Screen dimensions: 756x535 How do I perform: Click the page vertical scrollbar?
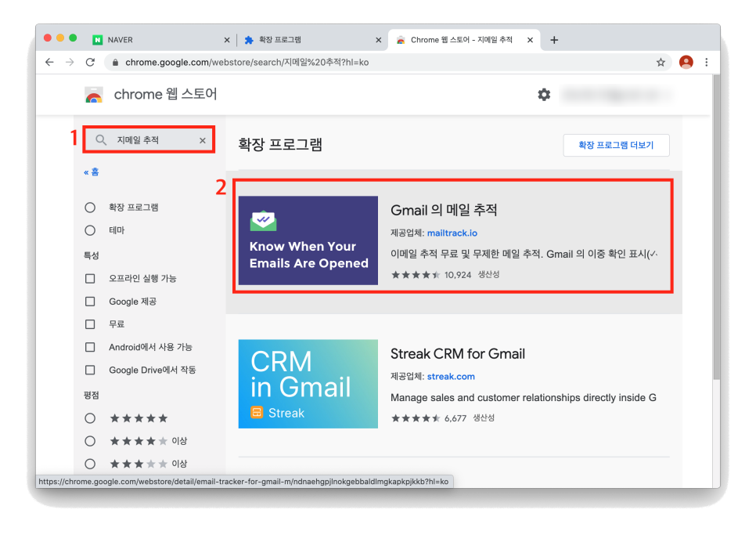[x=716, y=226]
